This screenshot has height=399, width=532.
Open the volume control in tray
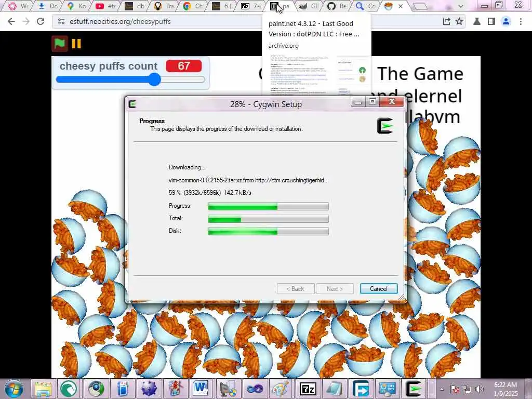480,389
